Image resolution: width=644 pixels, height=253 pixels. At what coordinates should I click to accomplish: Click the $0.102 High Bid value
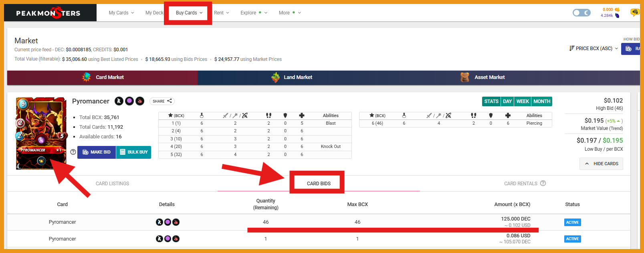click(x=613, y=101)
